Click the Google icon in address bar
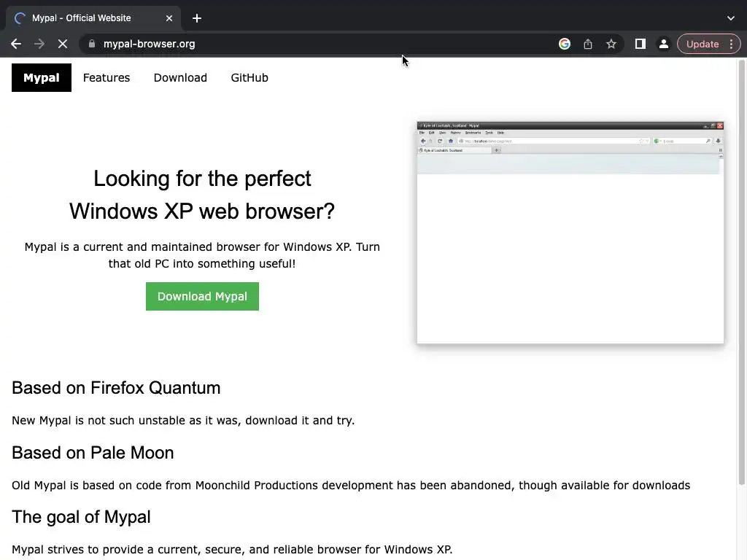 [565, 44]
